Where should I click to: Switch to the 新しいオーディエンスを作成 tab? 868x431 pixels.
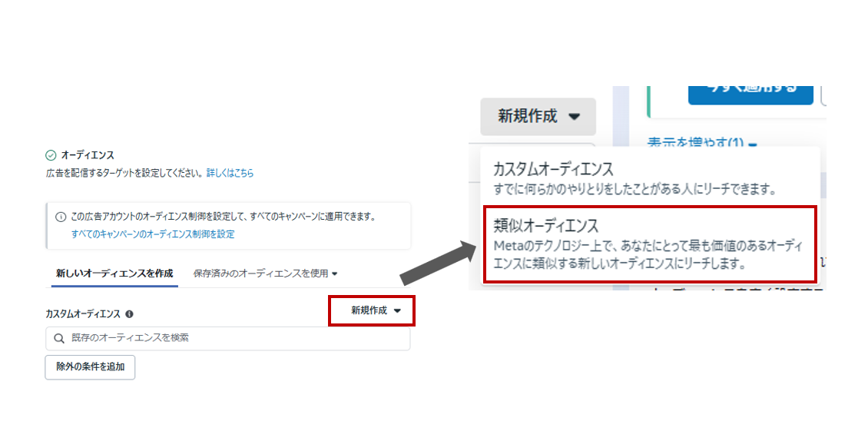(x=114, y=274)
